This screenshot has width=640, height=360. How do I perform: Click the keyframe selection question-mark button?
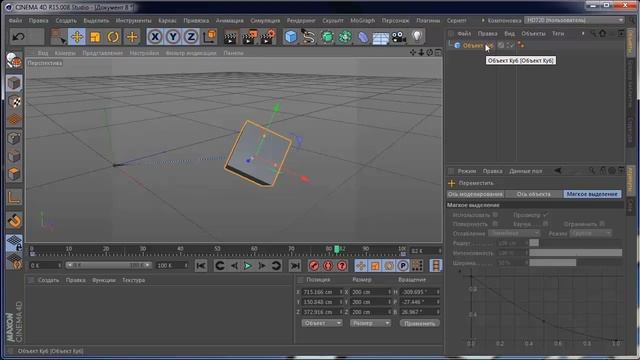coord(342,266)
